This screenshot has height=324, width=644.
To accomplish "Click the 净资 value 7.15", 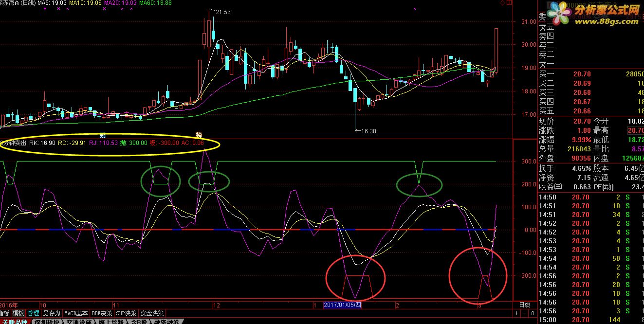I will pos(584,178).
